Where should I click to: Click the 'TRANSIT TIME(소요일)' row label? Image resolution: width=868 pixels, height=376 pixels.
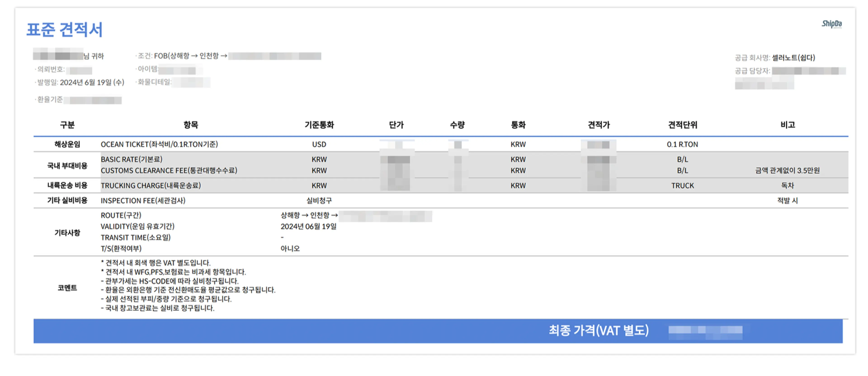(135, 238)
